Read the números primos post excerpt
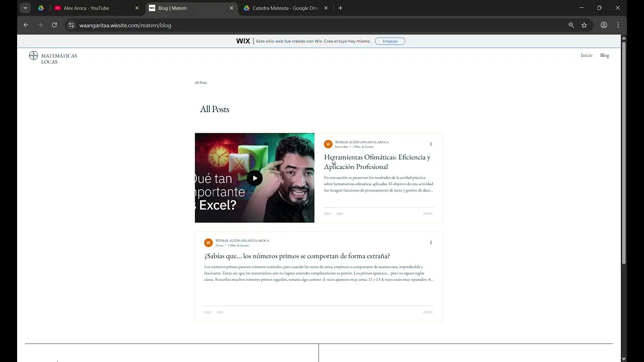 pos(318,273)
